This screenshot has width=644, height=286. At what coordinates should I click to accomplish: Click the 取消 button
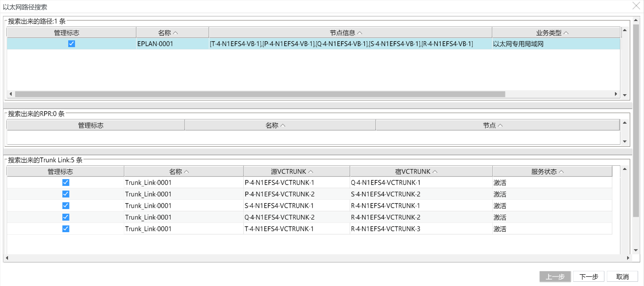point(622,276)
